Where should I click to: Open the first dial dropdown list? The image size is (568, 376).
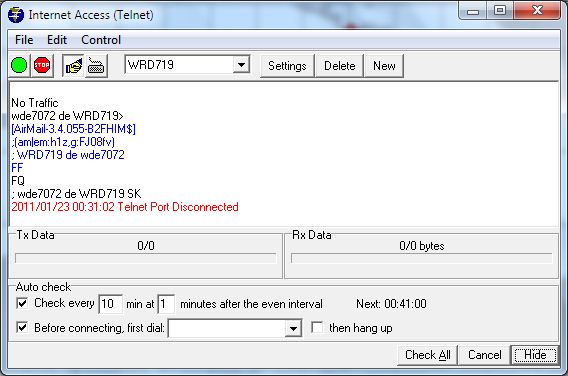(293, 329)
